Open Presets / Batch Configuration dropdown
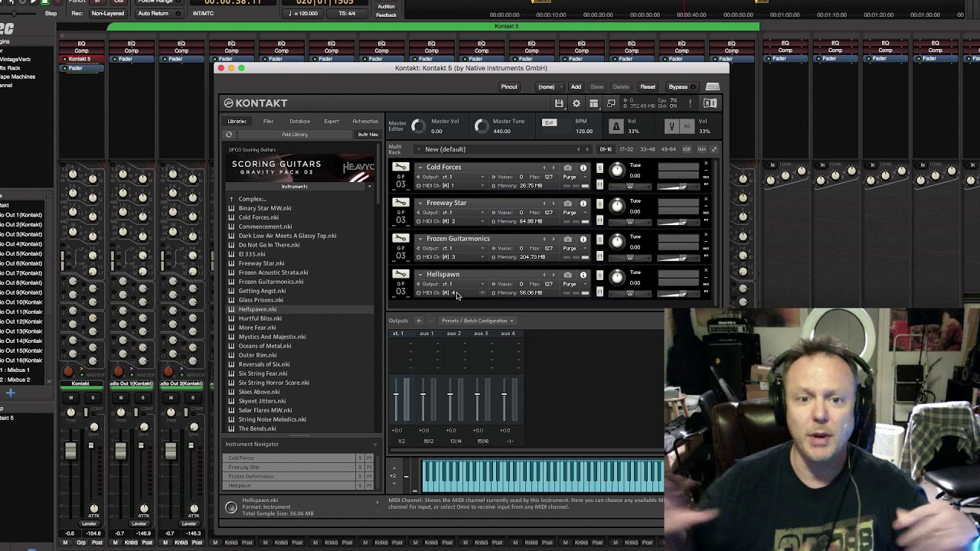980x551 pixels. [478, 321]
